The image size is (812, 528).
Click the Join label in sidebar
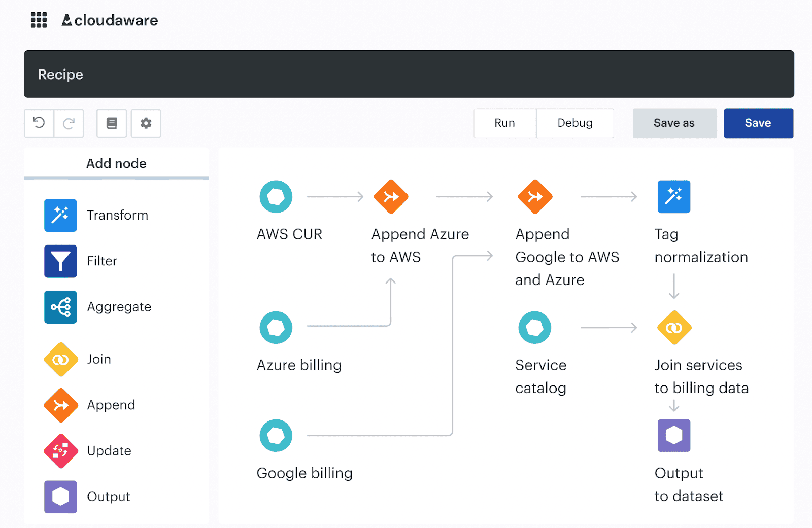pyautogui.click(x=99, y=359)
